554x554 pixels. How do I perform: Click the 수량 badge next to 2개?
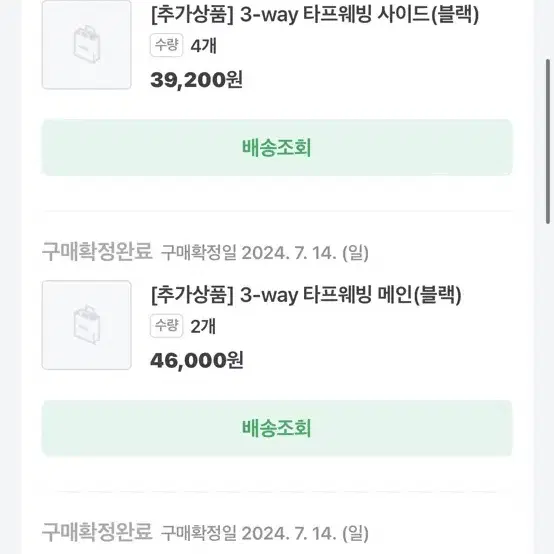(x=166, y=326)
